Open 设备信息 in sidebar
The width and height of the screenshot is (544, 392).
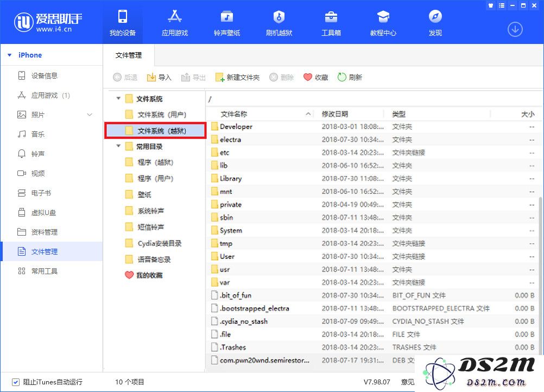pos(52,75)
